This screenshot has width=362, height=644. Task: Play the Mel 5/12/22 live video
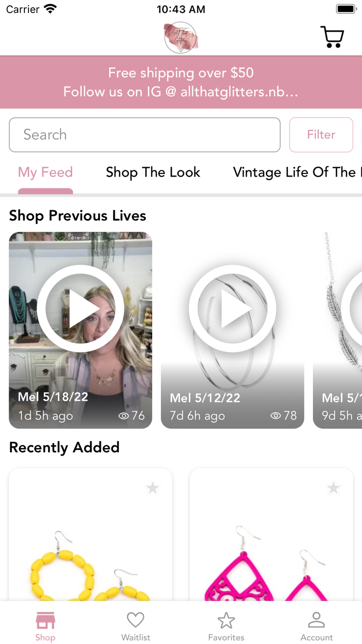pyautogui.click(x=232, y=309)
